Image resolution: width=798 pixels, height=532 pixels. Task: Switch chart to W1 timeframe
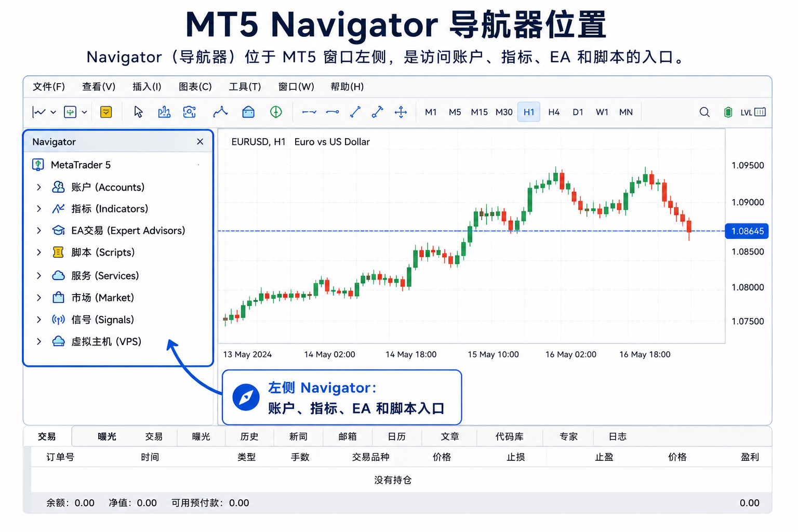point(602,112)
